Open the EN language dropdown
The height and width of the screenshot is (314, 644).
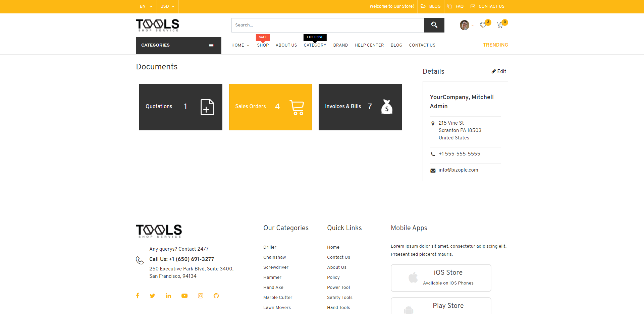(x=146, y=6)
